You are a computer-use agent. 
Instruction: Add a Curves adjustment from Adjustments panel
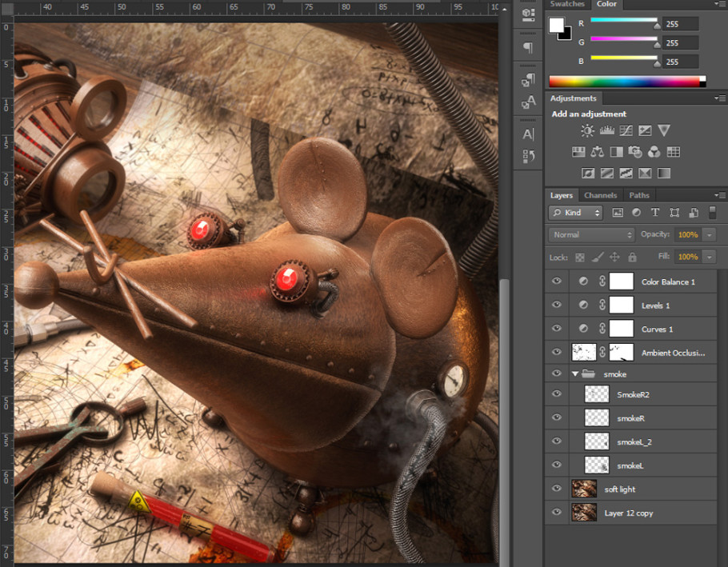(626, 131)
